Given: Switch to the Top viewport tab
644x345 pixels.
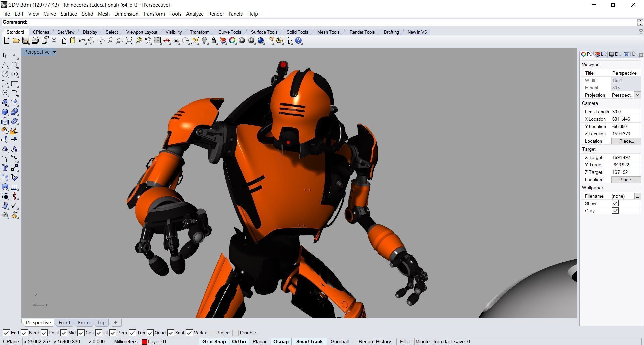Looking at the screenshot, I should pyautogui.click(x=101, y=323).
